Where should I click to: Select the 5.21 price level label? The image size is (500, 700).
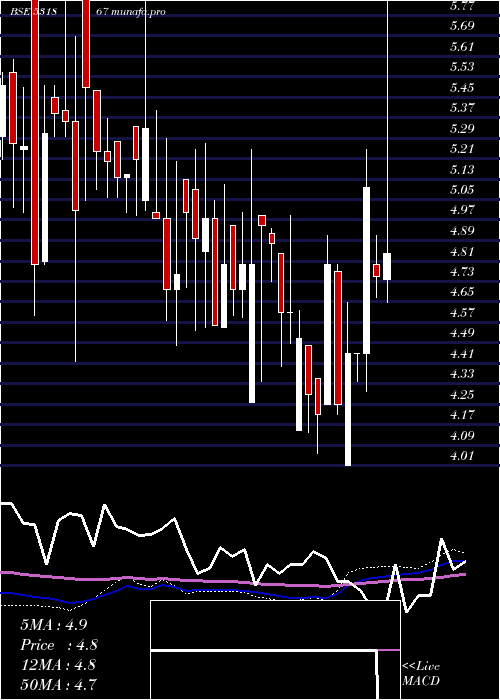point(462,149)
